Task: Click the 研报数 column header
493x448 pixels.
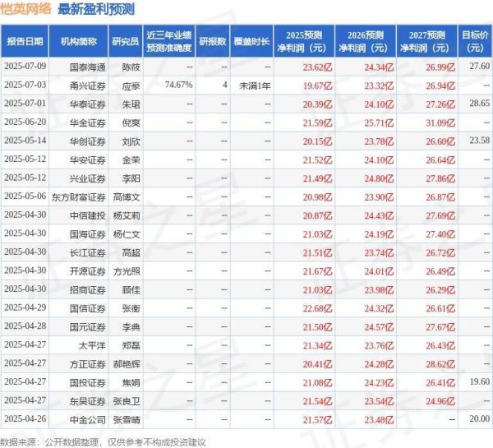Action: pos(213,41)
